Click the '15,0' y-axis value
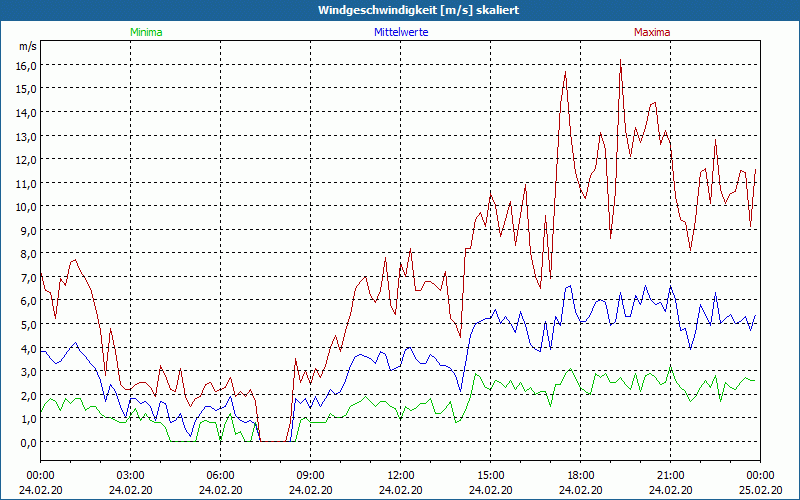800x500 pixels. pyautogui.click(x=27, y=89)
